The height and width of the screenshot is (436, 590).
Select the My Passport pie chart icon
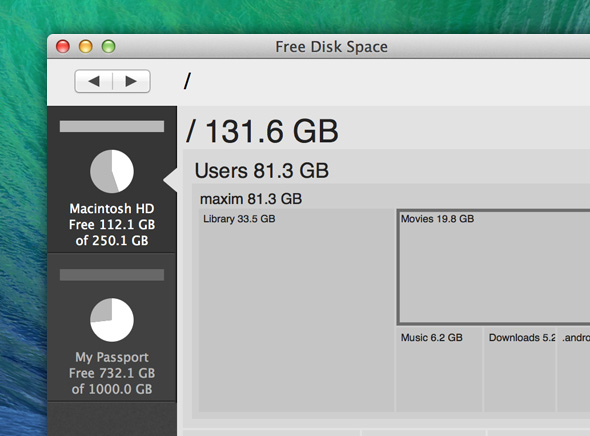(112, 320)
